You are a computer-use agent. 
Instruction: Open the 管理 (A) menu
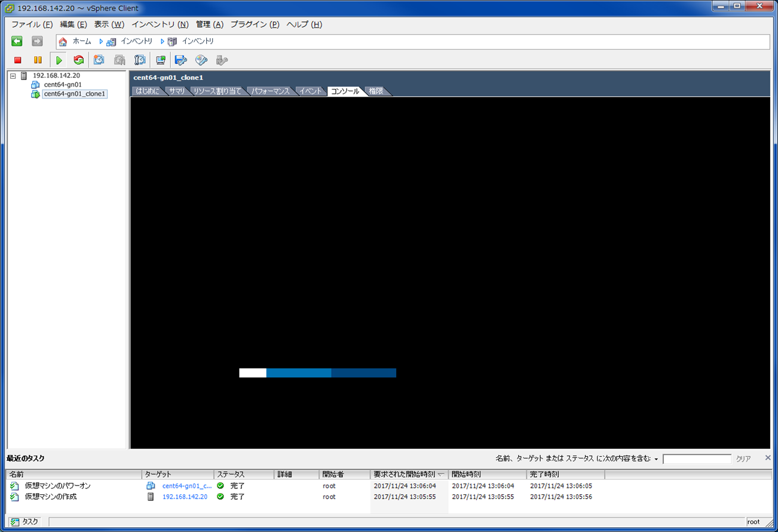[x=210, y=24]
